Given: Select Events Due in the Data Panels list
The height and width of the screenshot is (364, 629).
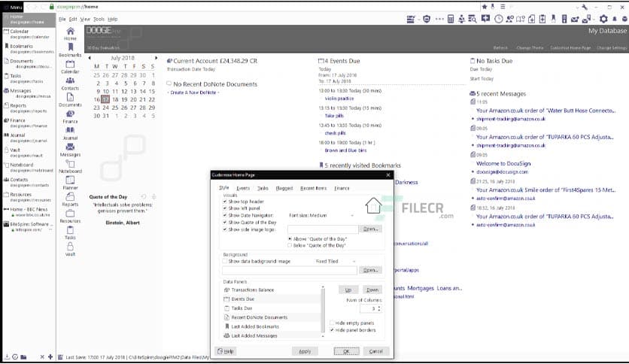Looking at the screenshot, I should (x=271, y=299).
